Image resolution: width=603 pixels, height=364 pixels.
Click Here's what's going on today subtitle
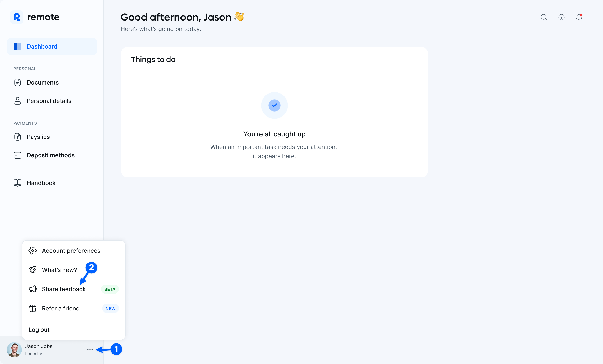[x=161, y=29]
